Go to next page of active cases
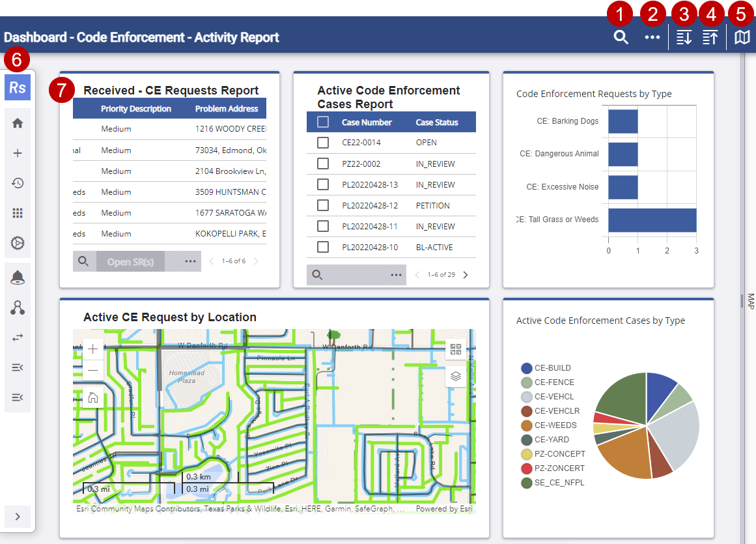This screenshot has height=544, width=756. (466, 275)
